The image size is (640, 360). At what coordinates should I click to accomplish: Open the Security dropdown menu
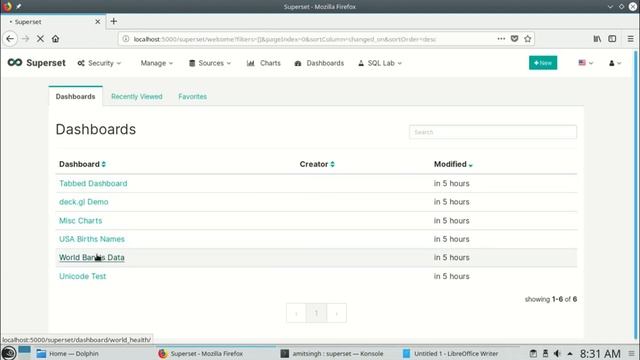tap(99, 63)
